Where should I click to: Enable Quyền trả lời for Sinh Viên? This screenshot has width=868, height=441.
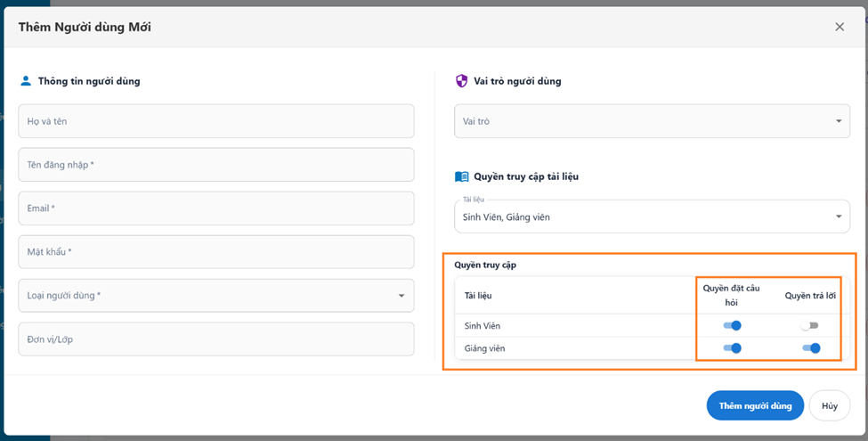coord(810,326)
